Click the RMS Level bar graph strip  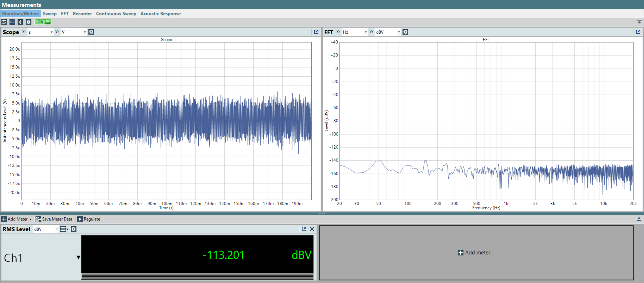[x=197, y=276]
